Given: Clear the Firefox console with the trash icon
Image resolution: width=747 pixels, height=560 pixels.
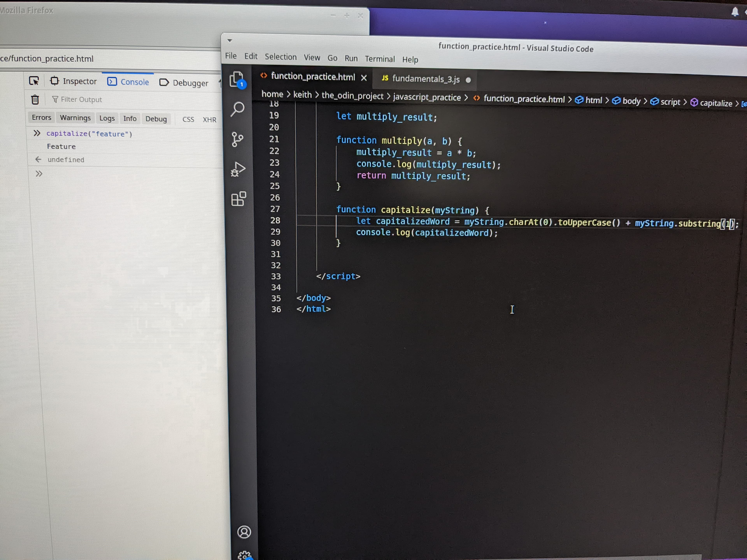Looking at the screenshot, I should [x=35, y=100].
